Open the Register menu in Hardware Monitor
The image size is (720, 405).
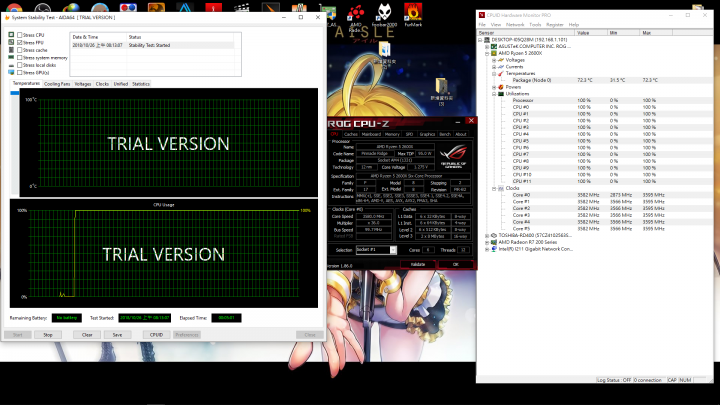pos(555,25)
